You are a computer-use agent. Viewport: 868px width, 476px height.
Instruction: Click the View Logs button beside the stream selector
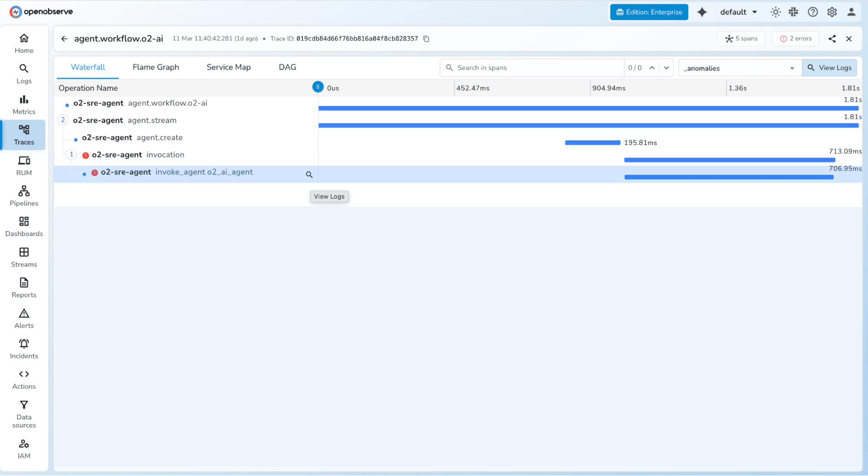pyautogui.click(x=829, y=68)
